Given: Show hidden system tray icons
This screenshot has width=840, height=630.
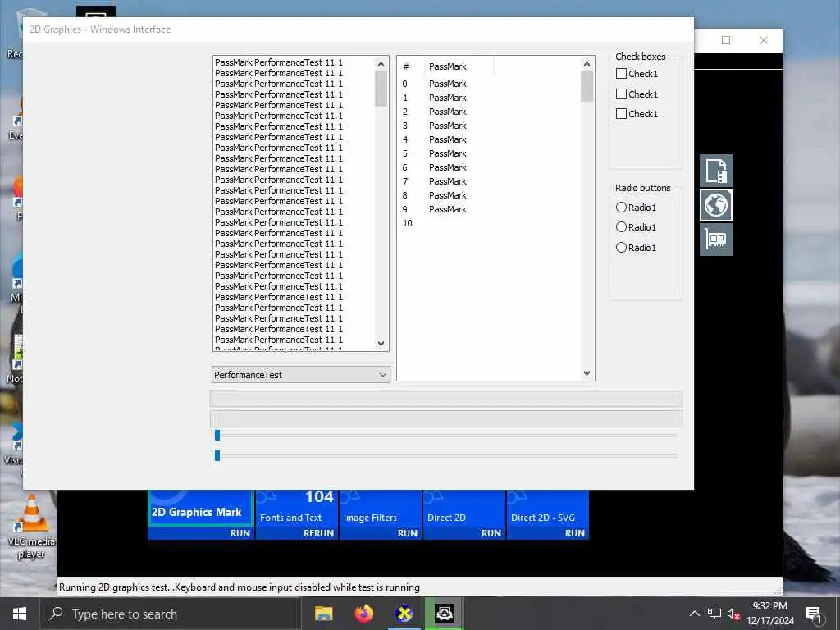Looking at the screenshot, I should point(694,614).
